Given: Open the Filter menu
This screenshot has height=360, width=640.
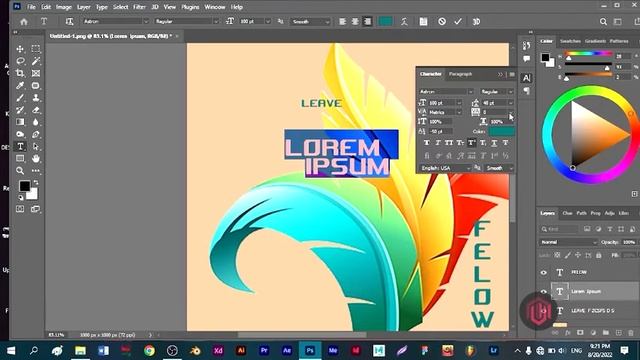Looking at the screenshot, I should click(139, 7).
